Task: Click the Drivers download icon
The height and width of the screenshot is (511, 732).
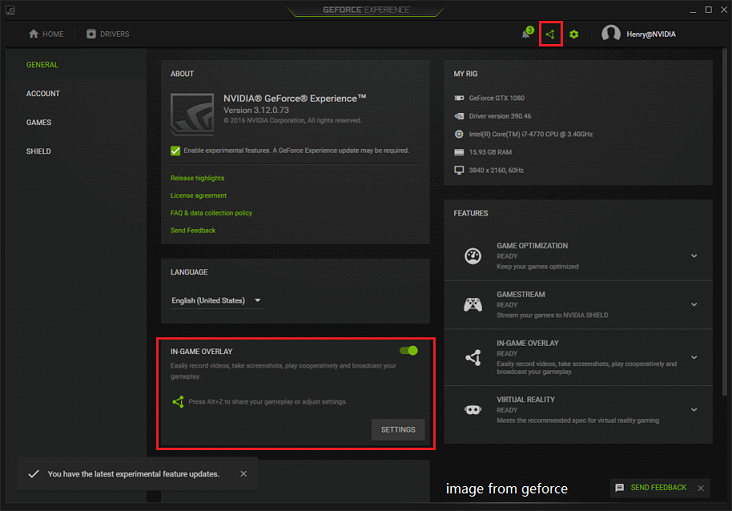Action: tap(91, 34)
